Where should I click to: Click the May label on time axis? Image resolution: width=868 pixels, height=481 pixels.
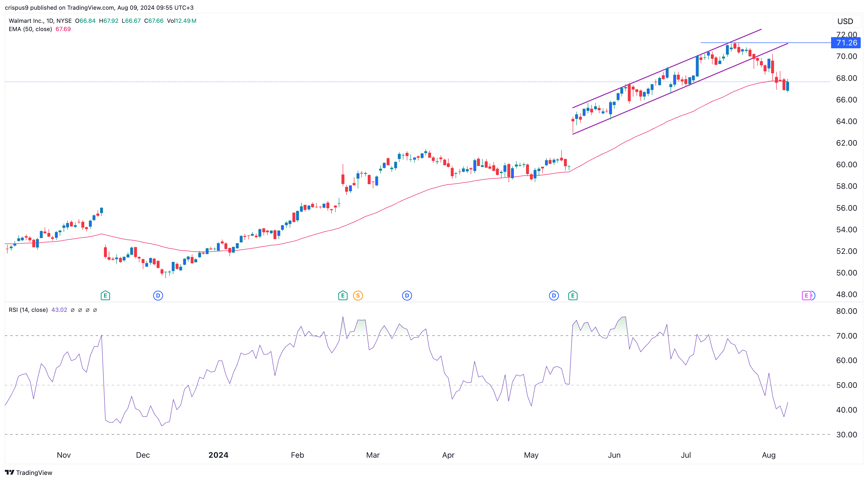tap(531, 455)
